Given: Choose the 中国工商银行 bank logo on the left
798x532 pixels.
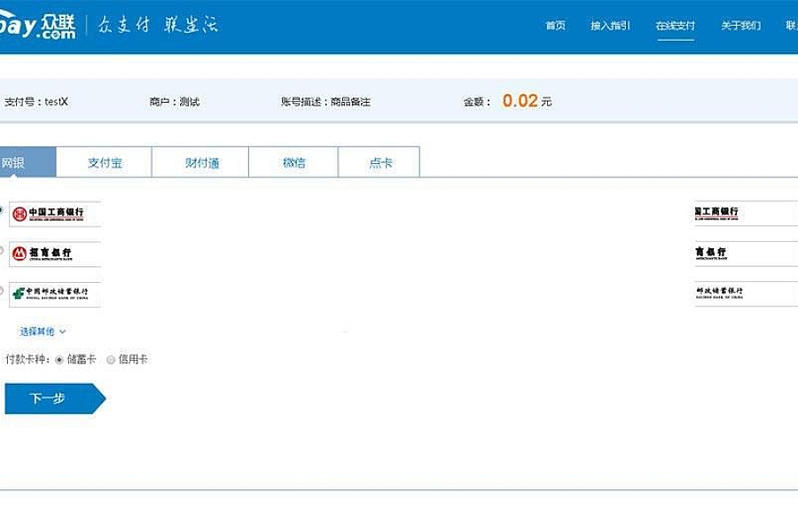Looking at the screenshot, I should (x=55, y=214).
